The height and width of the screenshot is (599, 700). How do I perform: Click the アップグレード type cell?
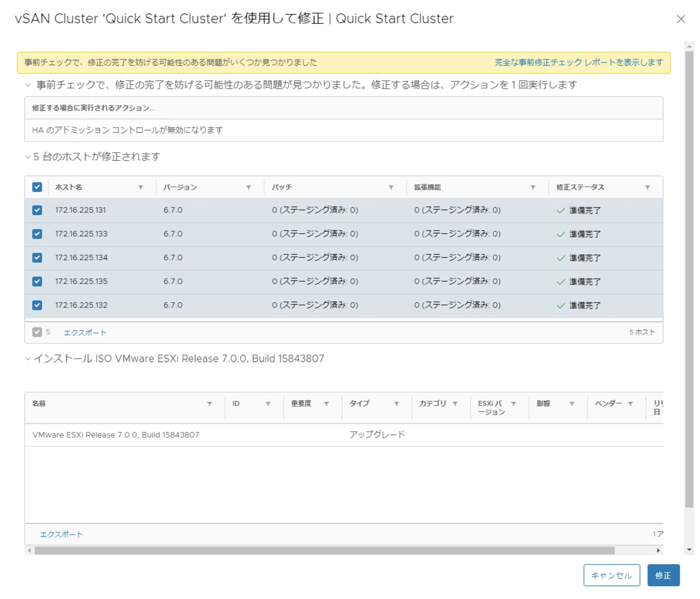(x=377, y=435)
